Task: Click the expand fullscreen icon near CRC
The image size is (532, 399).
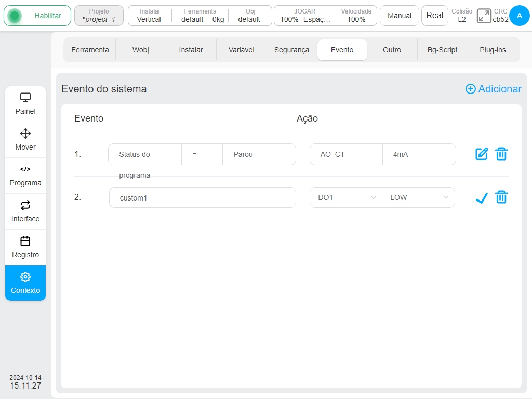Action: (484, 16)
